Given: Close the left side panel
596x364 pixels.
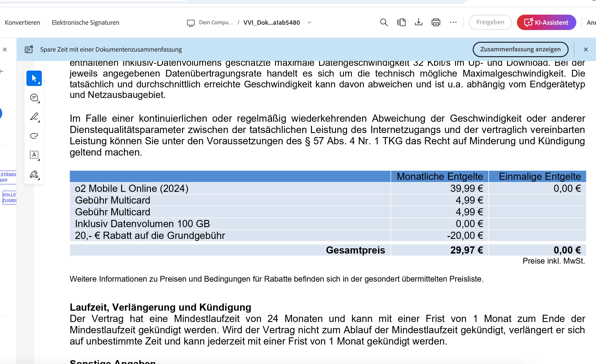Looking at the screenshot, I should click(5, 49).
